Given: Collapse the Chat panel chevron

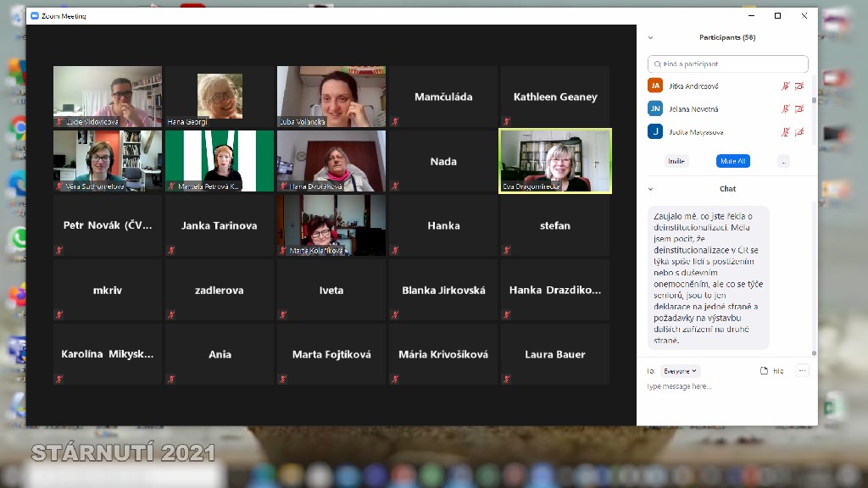Looking at the screenshot, I should (x=651, y=189).
